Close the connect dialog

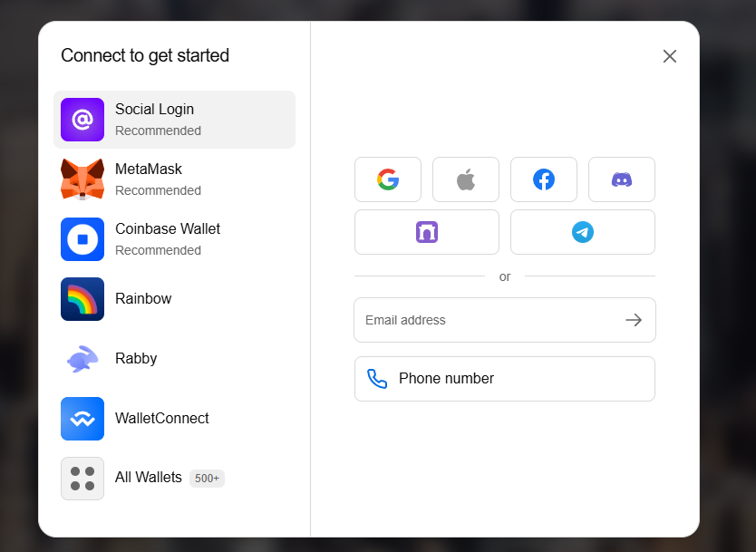pos(670,56)
